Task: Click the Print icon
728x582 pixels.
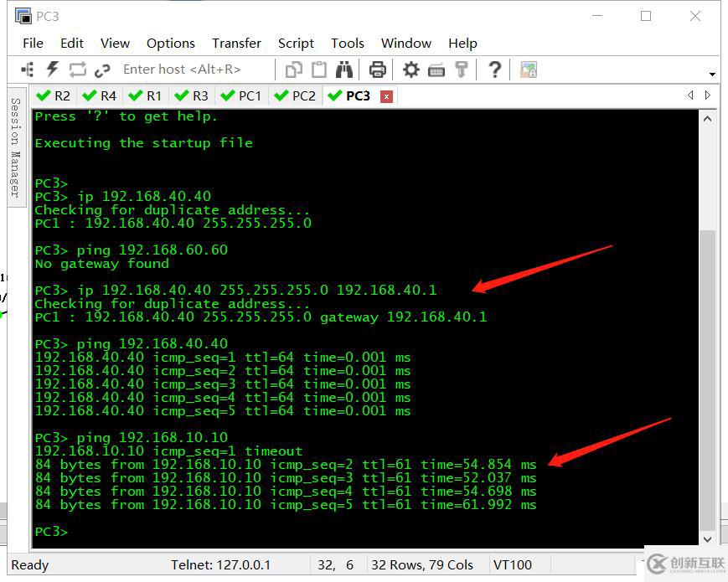Action: pos(378,70)
